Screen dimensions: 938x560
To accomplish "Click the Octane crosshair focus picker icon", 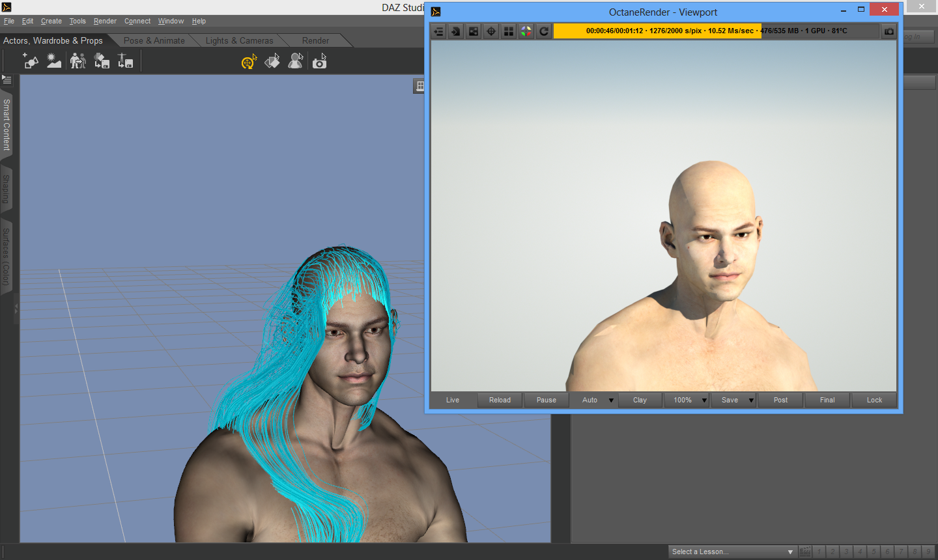I will pos(491,31).
